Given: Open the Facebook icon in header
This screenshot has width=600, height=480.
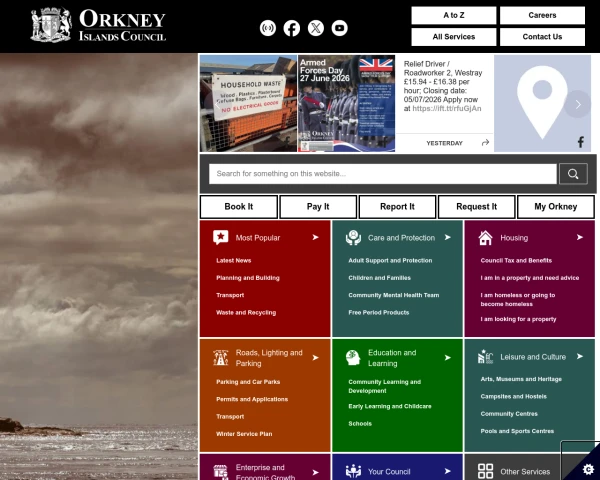Looking at the screenshot, I should (292, 28).
